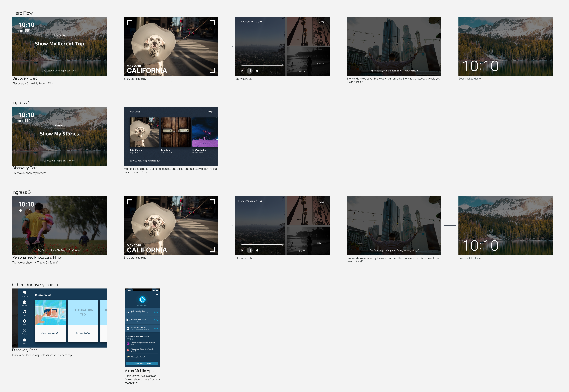The image size is (569, 392).
Task: Mute the story in Ingress 3 controls
Action: 302,251
